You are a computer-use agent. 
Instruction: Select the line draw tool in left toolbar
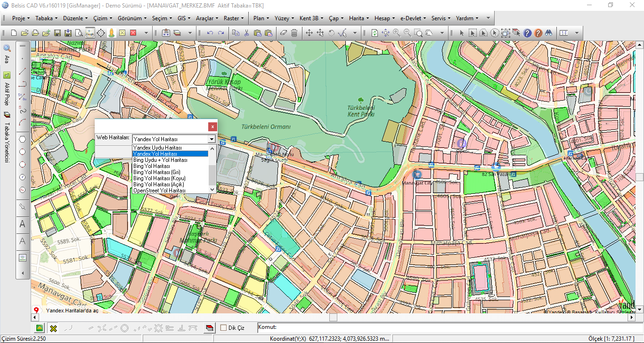[22, 72]
